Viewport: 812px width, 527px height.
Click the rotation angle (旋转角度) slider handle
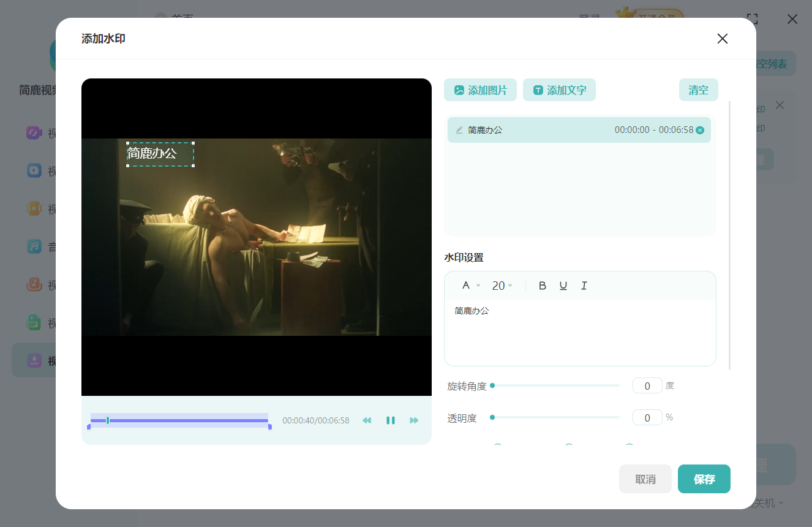pyautogui.click(x=492, y=385)
